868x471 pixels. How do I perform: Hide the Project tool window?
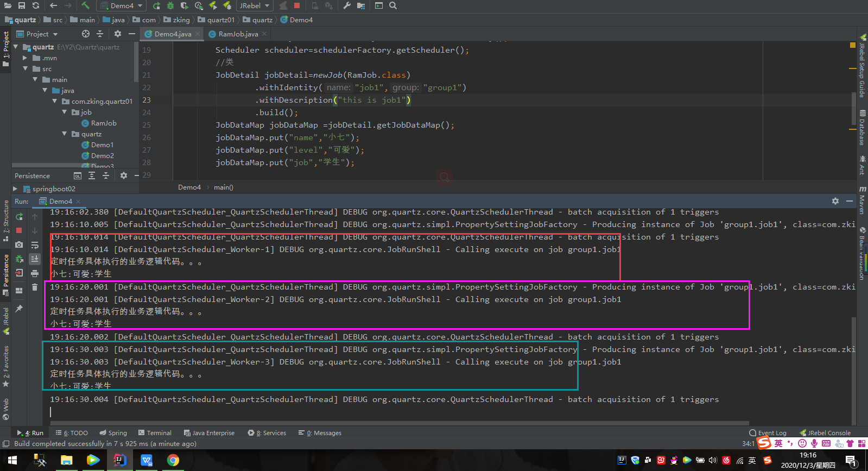(x=131, y=34)
